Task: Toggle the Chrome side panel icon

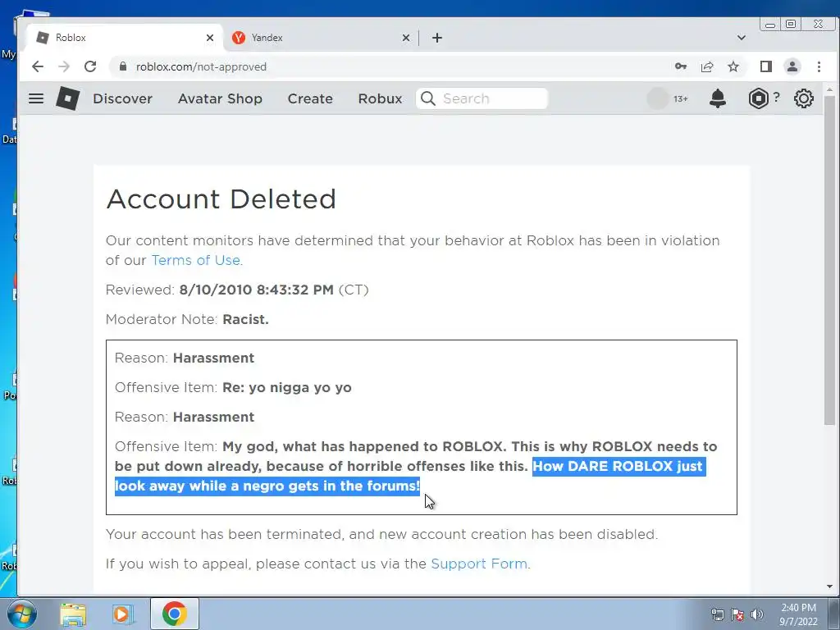Action: tap(766, 66)
